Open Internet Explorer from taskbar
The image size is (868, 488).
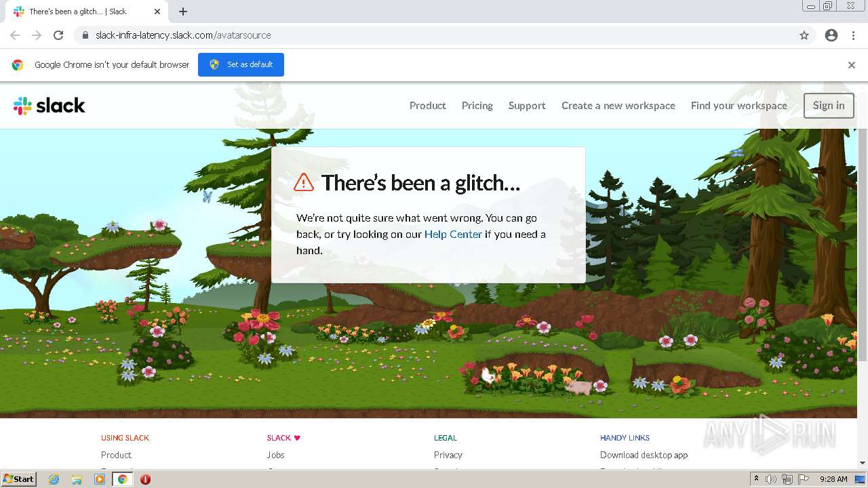click(x=54, y=479)
